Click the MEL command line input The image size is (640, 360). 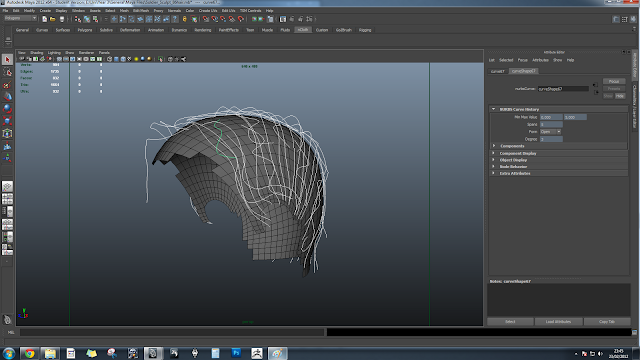tap(172, 332)
